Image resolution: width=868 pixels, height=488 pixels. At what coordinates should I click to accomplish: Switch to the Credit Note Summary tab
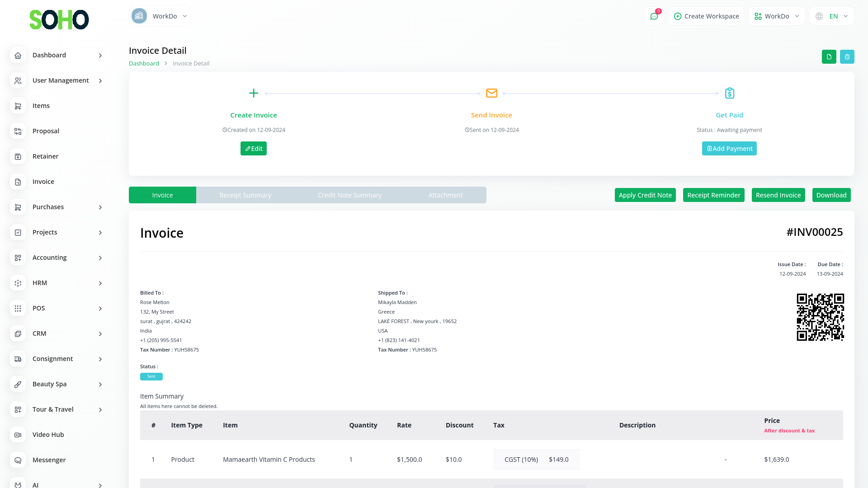[349, 195]
